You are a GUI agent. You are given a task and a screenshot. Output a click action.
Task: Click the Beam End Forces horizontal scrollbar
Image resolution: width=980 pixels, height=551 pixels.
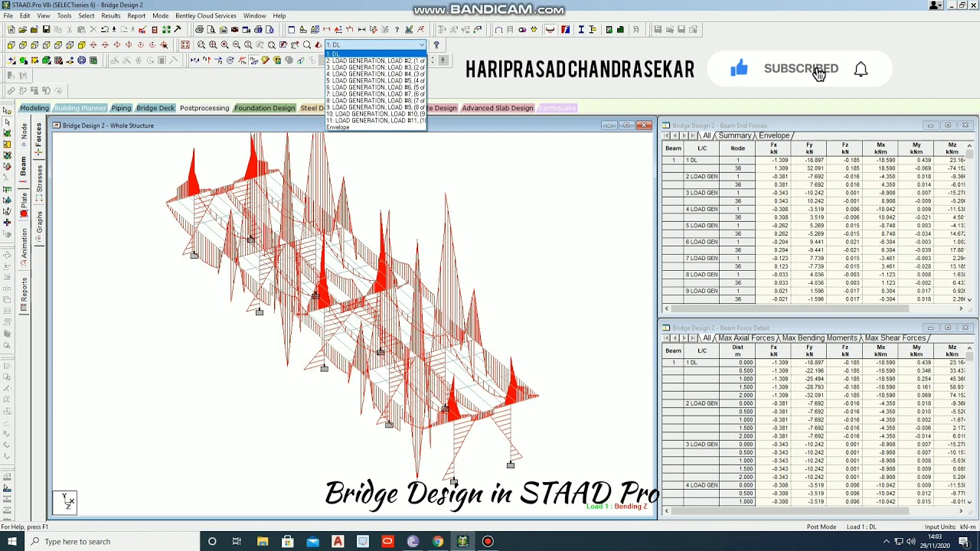click(x=814, y=308)
